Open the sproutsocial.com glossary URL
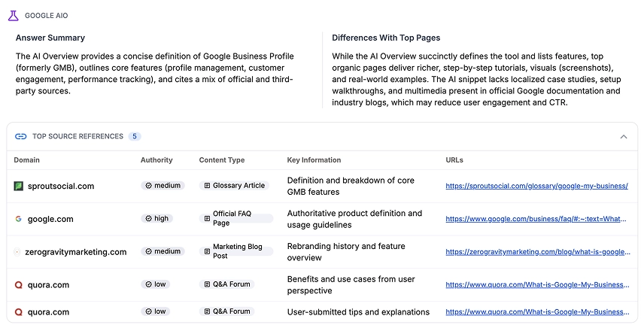 [536, 186]
